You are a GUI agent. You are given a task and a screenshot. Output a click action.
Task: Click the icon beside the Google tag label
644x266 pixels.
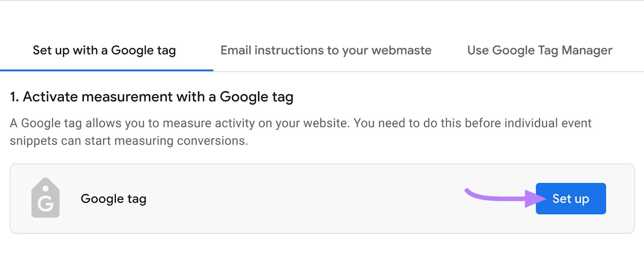[45, 198]
